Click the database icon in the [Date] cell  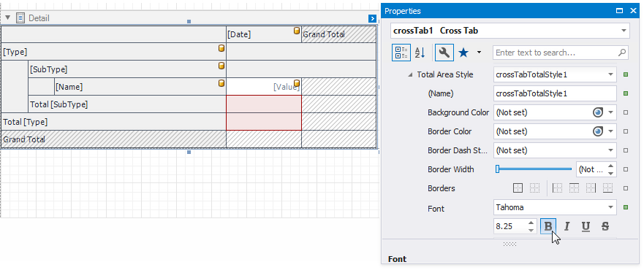[x=297, y=31]
